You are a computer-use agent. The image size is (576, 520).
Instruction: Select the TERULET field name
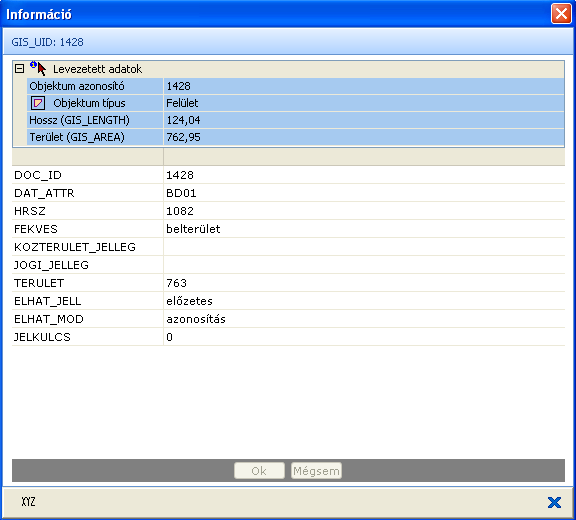point(39,283)
